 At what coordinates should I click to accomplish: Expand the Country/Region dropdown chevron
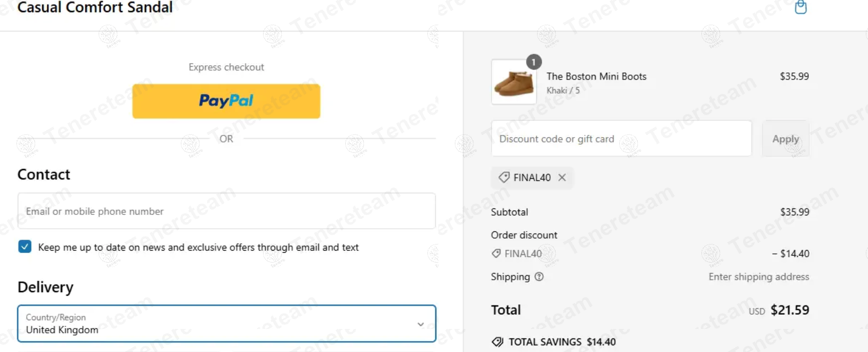coord(420,324)
